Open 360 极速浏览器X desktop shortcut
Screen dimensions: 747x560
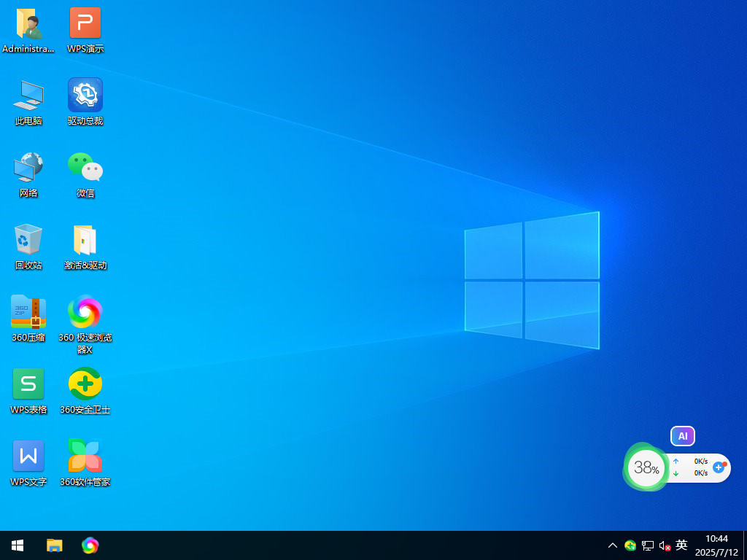[85, 324]
